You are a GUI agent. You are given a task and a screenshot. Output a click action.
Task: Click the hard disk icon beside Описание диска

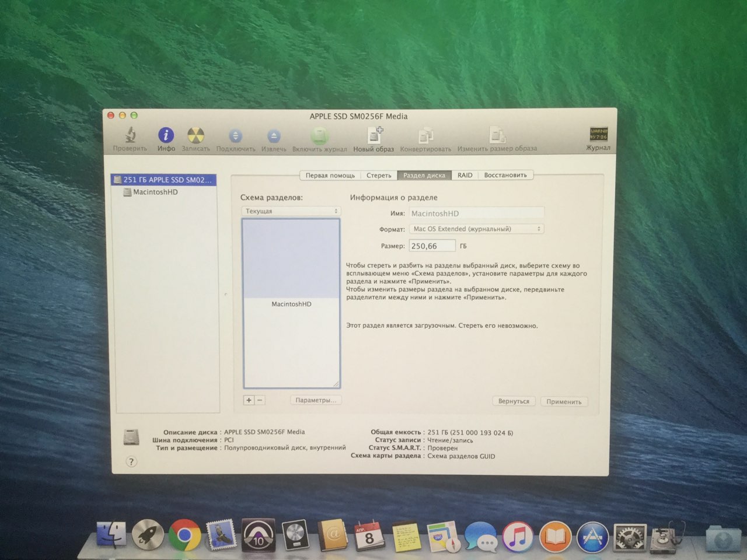coord(132,437)
